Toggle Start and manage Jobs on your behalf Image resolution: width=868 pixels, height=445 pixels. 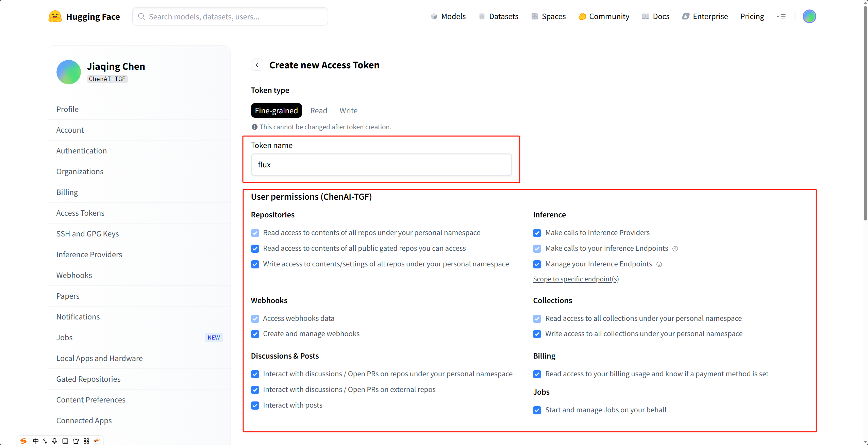coord(537,410)
